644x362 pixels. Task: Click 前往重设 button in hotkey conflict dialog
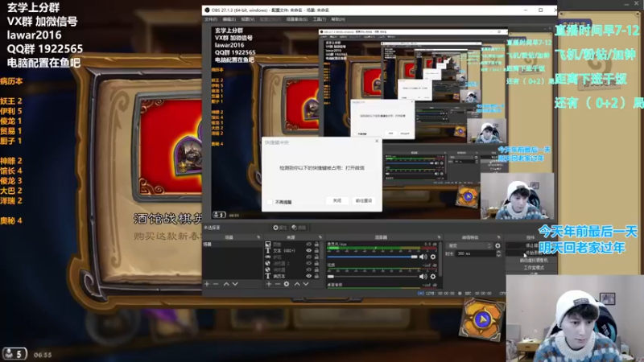pyautogui.click(x=364, y=200)
